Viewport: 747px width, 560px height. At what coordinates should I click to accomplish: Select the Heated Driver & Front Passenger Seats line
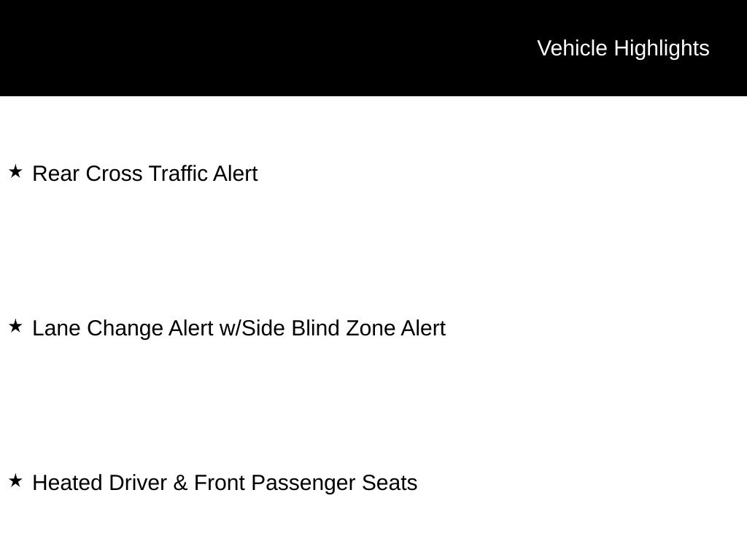pos(225,483)
